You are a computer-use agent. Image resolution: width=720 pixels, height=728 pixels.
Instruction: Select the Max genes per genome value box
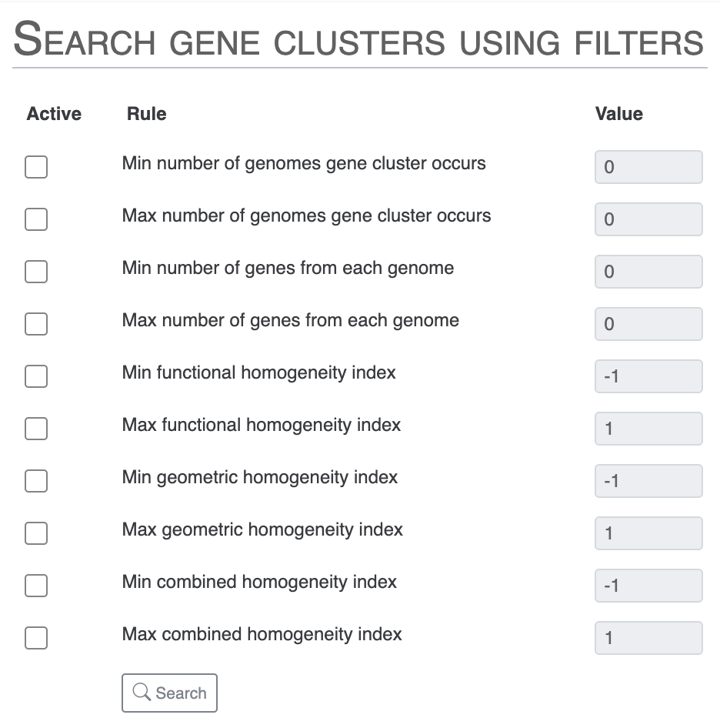coord(648,323)
